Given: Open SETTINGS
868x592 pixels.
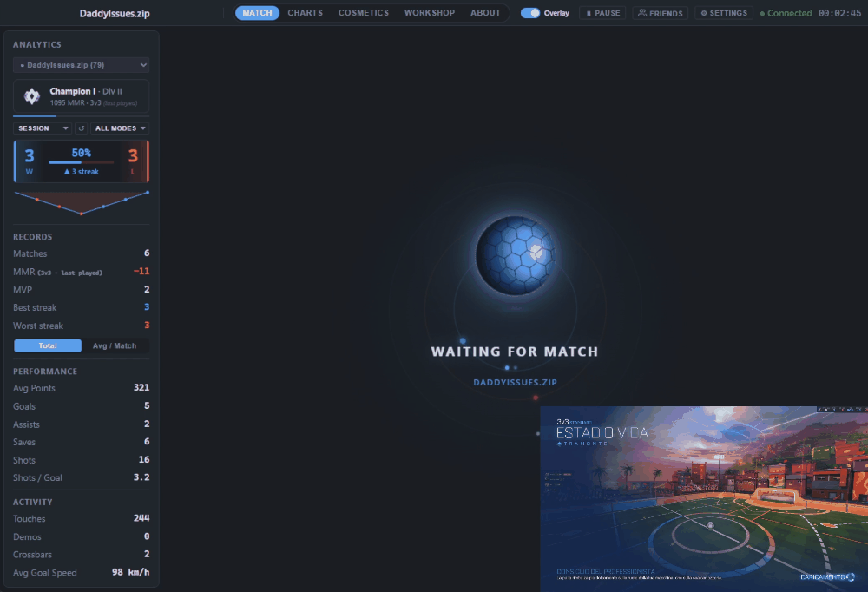Looking at the screenshot, I should [724, 13].
